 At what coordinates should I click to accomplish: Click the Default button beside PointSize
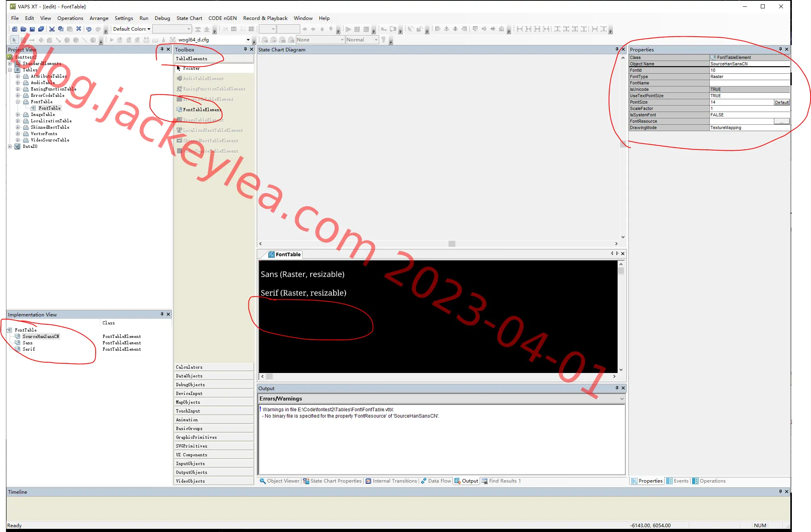tap(781, 102)
